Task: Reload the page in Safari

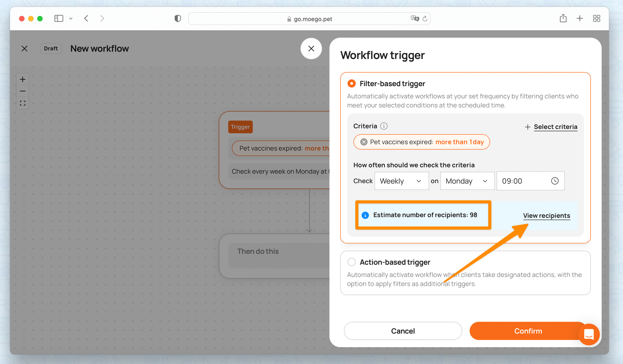Action: click(425, 19)
